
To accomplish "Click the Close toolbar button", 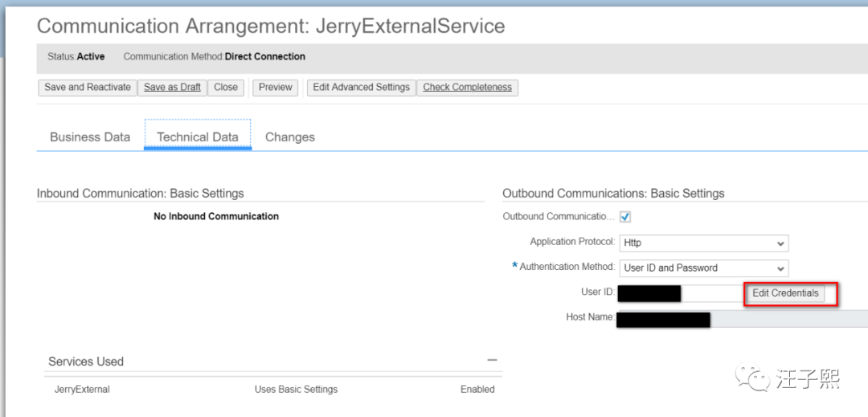I will [226, 88].
